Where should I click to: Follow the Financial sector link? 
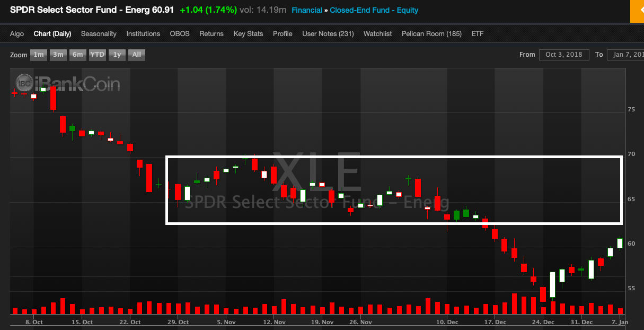point(307,10)
